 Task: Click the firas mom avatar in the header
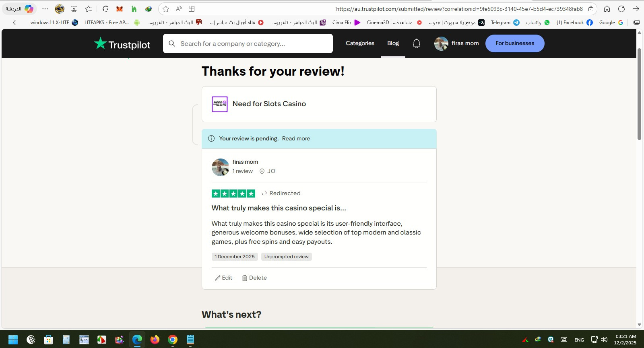point(441,43)
